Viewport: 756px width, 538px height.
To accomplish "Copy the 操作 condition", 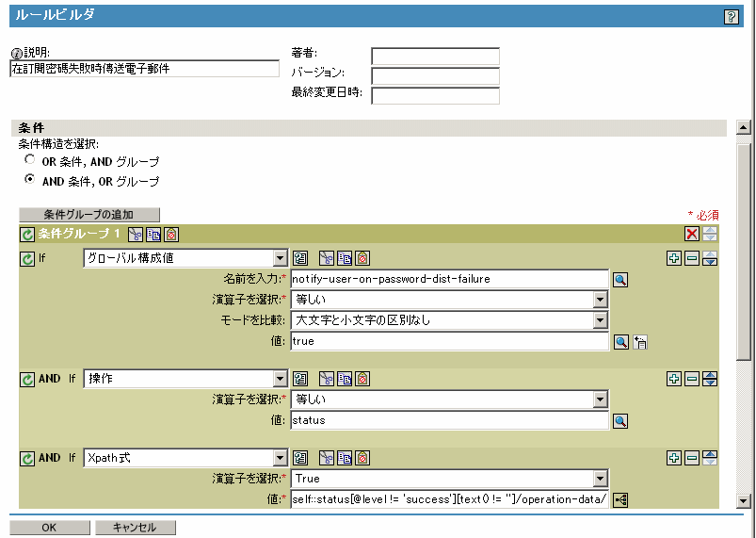I will coord(345,379).
